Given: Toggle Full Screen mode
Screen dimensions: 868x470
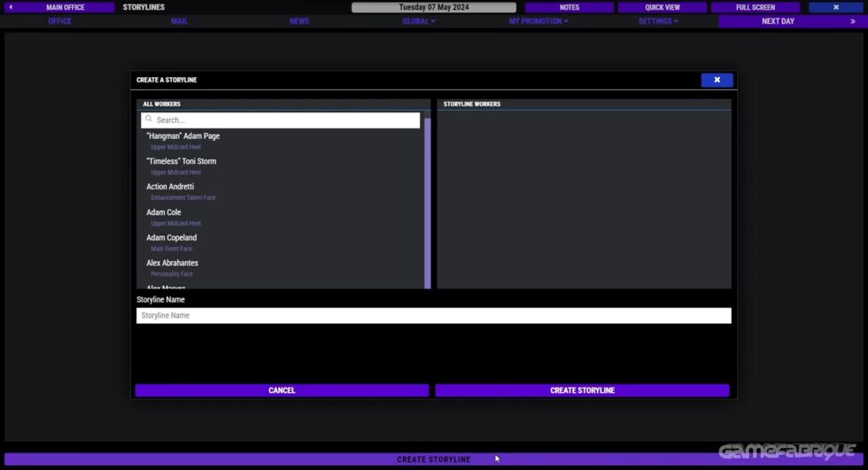Looking at the screenshot, I should coord(756,7).
